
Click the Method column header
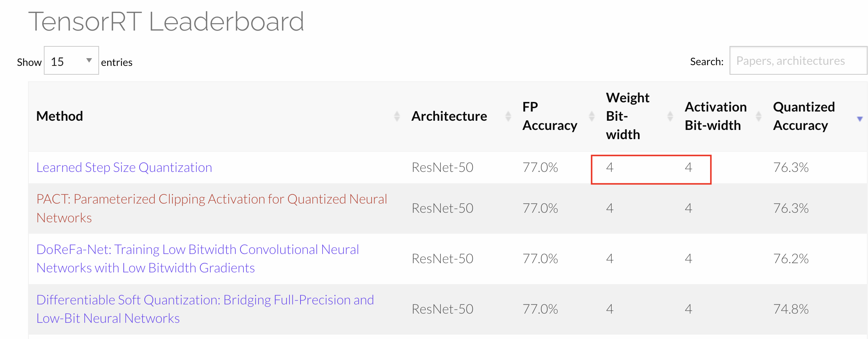(x=60, y=116)
